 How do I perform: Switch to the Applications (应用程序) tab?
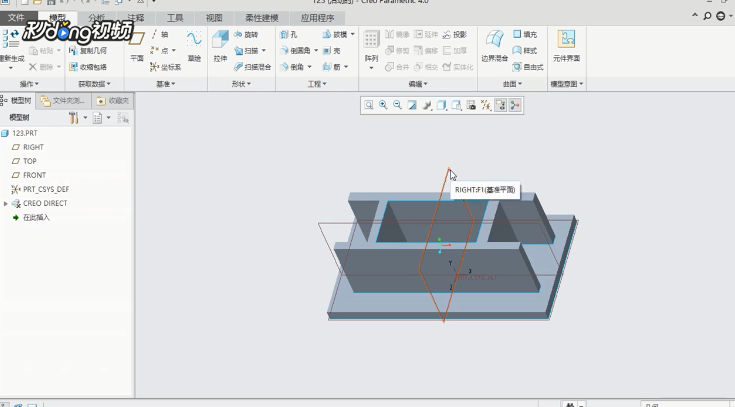317,18
